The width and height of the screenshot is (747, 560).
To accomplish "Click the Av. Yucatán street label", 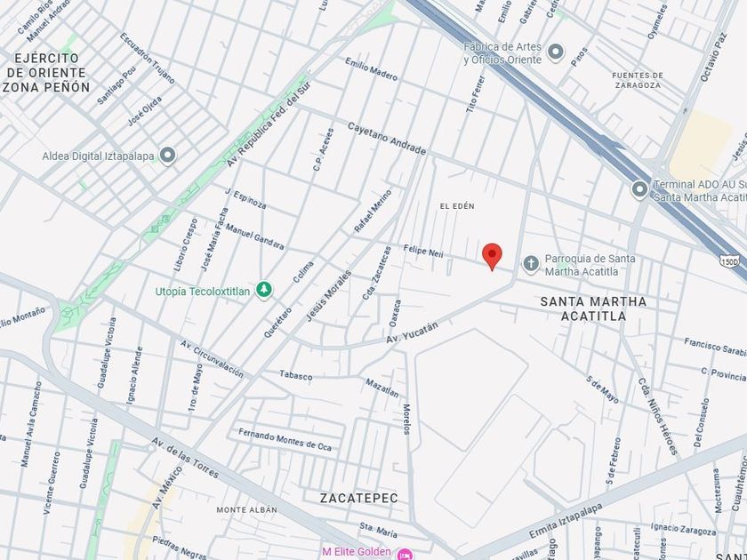I will 412,332.
